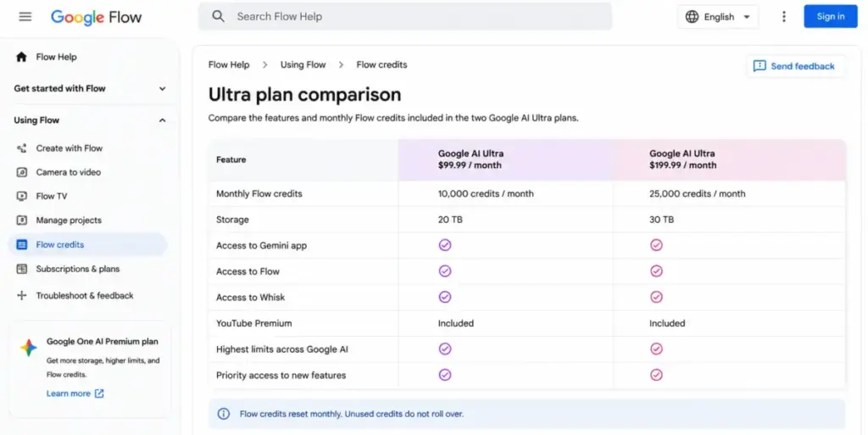Open the hamburger main menu

(x=25, y=17)
